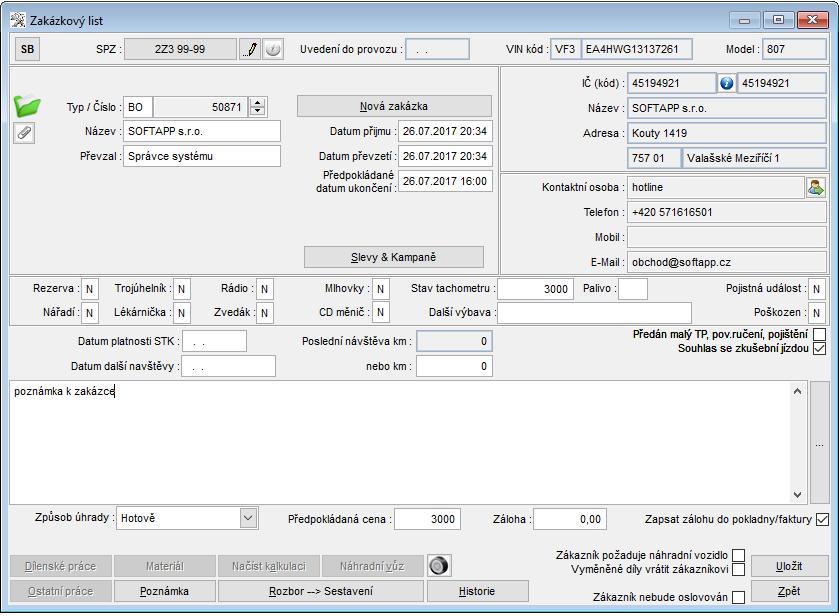
Task: Toggle the Trojúhelník N field
Action: point(181,289)
